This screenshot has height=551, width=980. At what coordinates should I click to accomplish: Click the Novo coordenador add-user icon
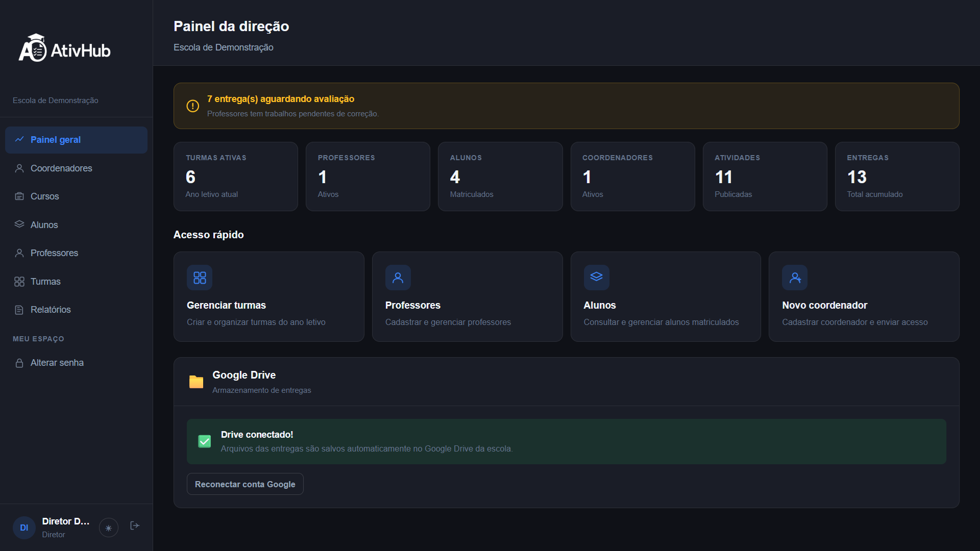[795, 278]
